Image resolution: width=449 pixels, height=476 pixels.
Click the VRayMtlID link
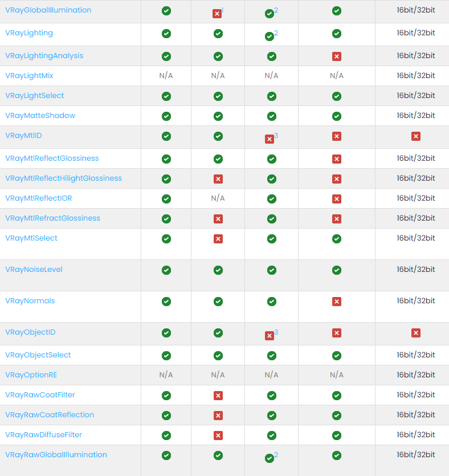coord(23,136)
